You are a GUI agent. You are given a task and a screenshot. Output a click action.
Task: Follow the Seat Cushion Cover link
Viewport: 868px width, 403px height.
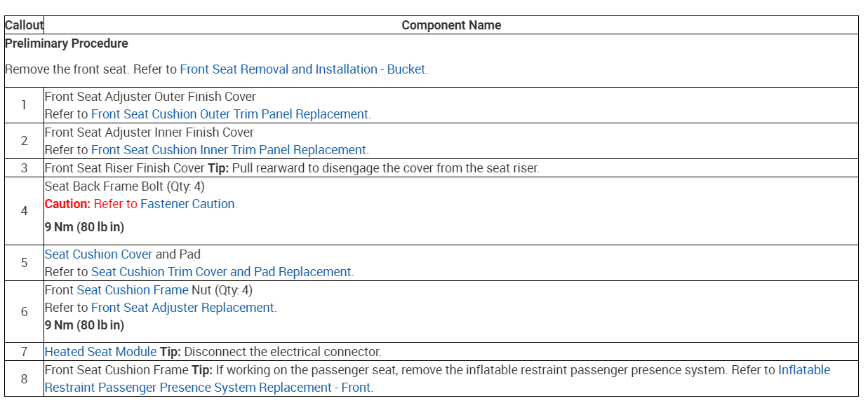(x=98, y=254)
